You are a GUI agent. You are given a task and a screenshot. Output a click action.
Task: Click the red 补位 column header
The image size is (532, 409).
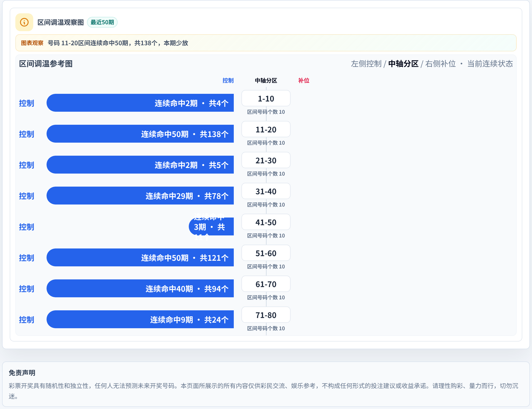[x=304, y=81]
